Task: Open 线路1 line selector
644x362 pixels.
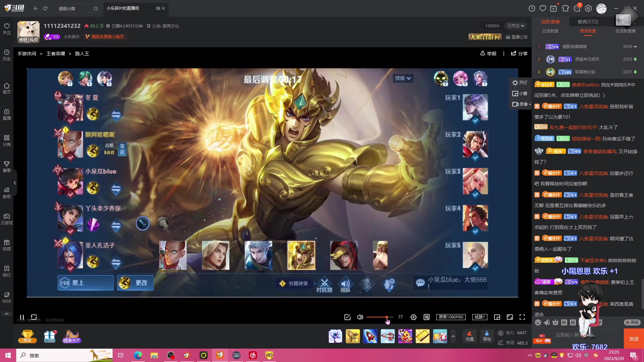Action: [x=480, y=317]
